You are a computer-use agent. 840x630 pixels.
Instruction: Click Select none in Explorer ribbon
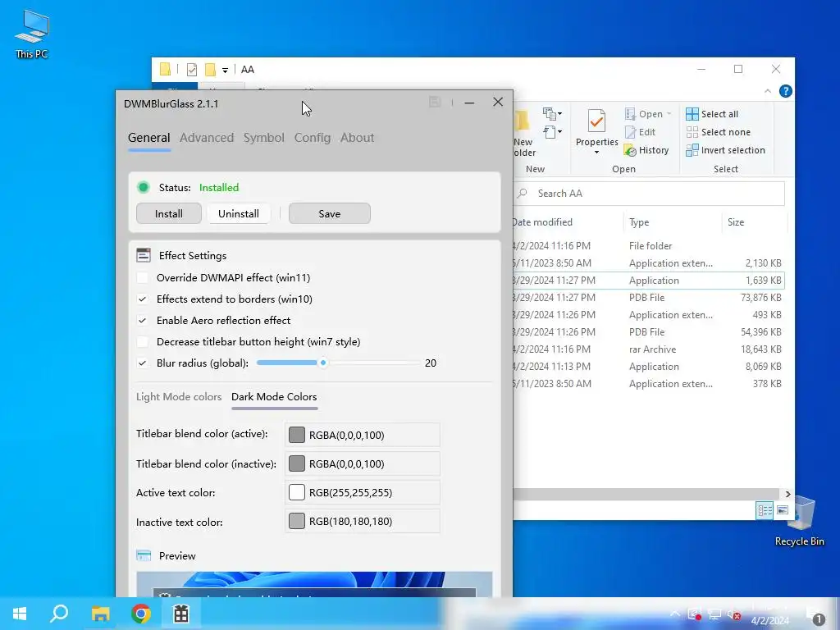719,132
